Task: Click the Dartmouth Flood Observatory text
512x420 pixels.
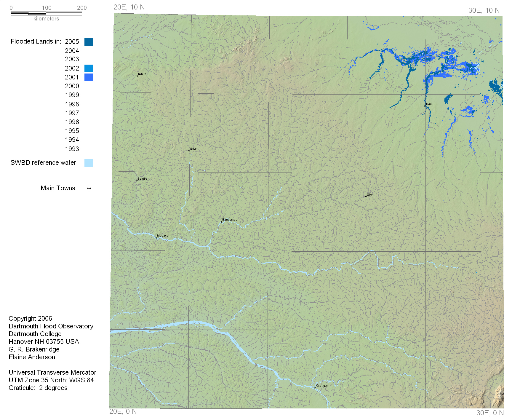Action: [x=51, y=326]
